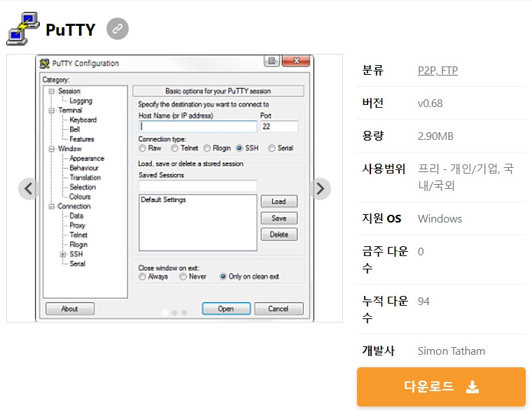This screenshot has width=532, height=417.
Task: Click the help icon in the PuTTY title bar
Action: [272, 61]
